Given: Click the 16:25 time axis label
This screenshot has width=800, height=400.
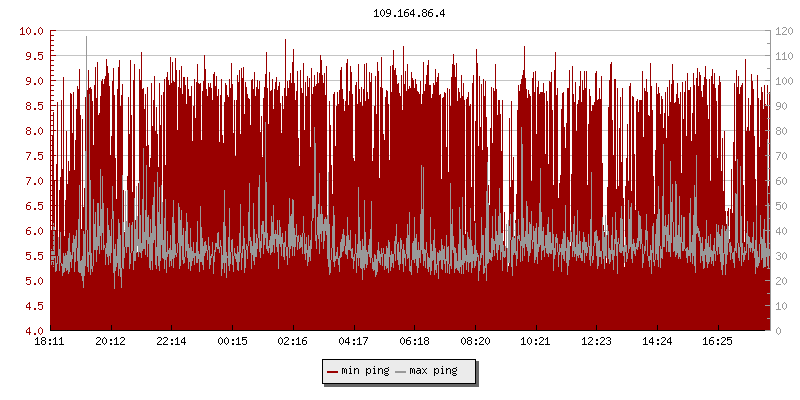Looking at the screenshot, I should click(x=718, y=341).
